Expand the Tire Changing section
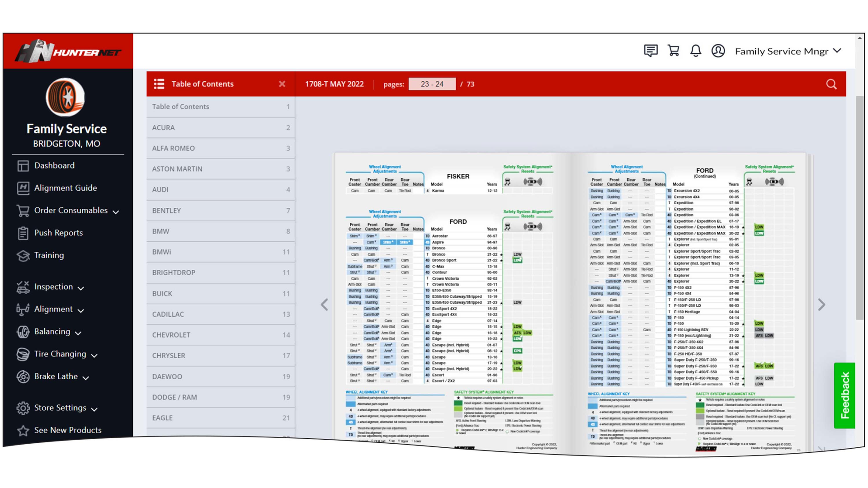Image resolution: width=868 pixels, height=488 pixels. (94, 355)
